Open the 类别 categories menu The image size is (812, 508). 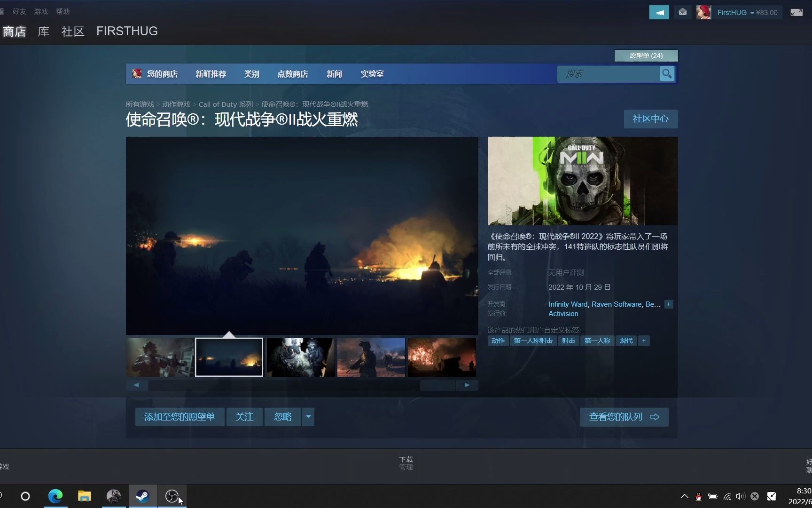click(252, 74)
